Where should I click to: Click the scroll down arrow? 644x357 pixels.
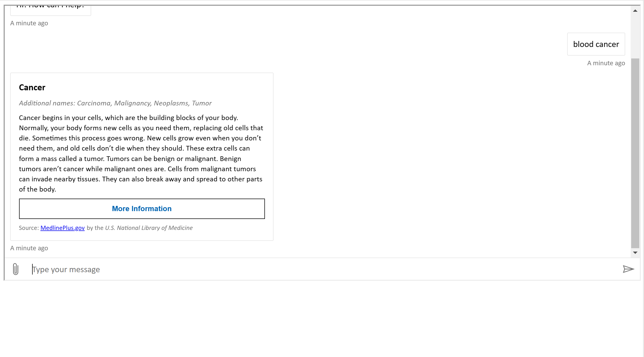635,253
